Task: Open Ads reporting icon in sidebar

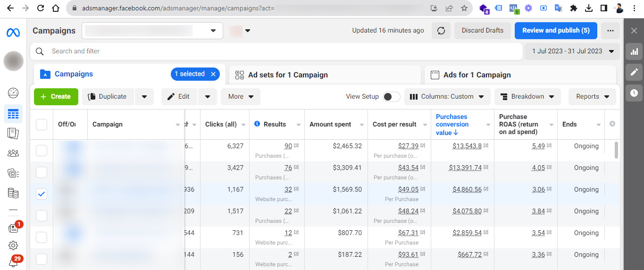Action: coord(13,134)
